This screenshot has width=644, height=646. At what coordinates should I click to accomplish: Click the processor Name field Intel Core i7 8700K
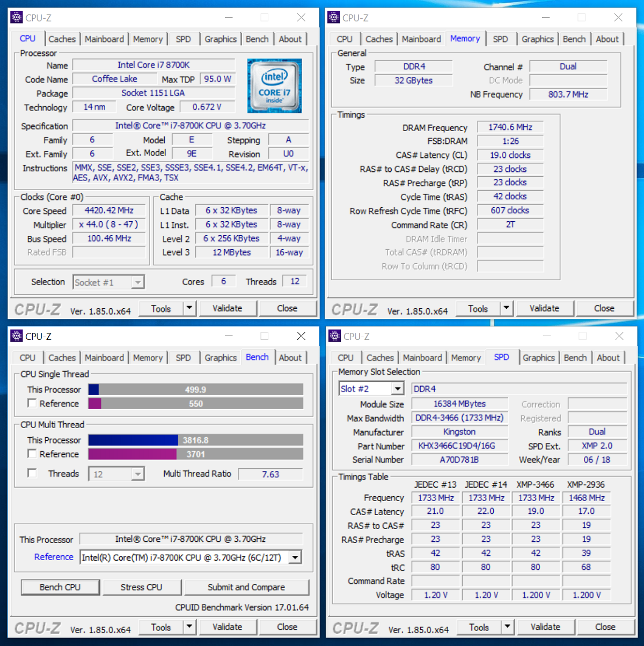coord(153,65)
